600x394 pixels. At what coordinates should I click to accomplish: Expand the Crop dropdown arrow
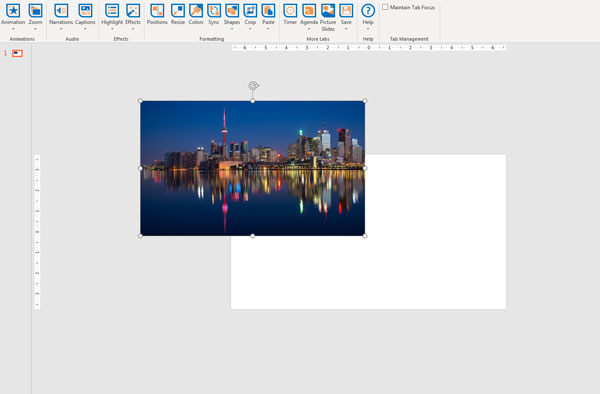pos(250,29)
